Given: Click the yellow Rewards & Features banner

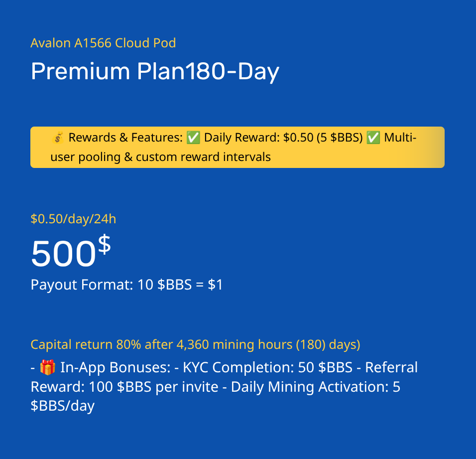Looking at the screenshot, I should 238,148.
